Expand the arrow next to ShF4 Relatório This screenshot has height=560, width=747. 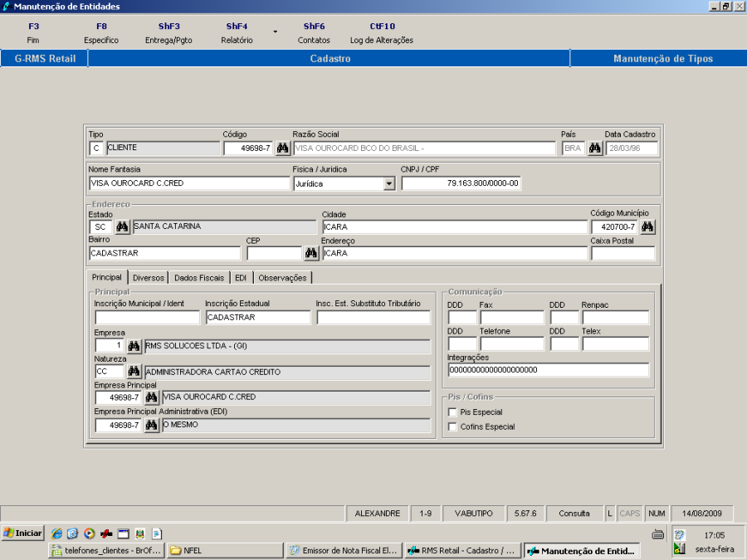click(x=275, y=32)
